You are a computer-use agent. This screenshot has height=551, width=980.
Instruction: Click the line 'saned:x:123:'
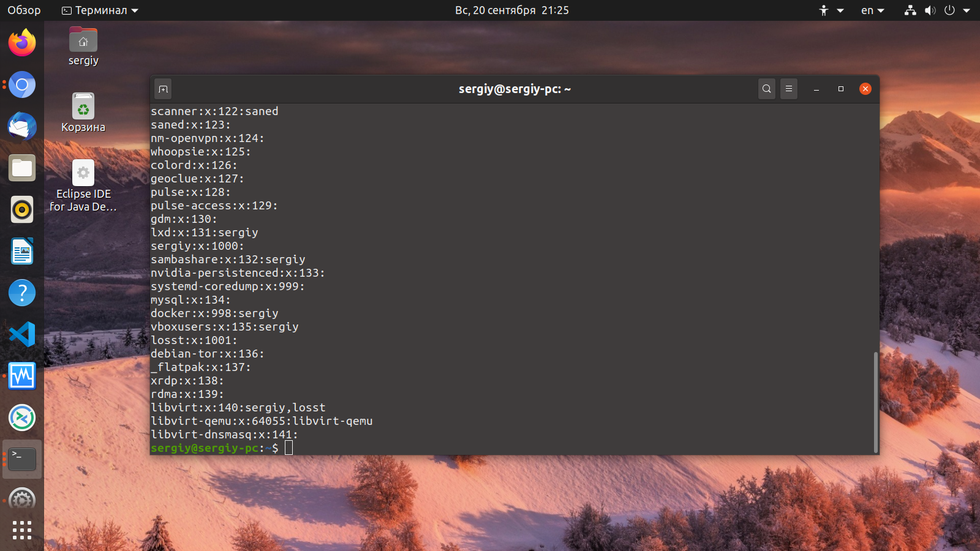(x=190, y=125)
